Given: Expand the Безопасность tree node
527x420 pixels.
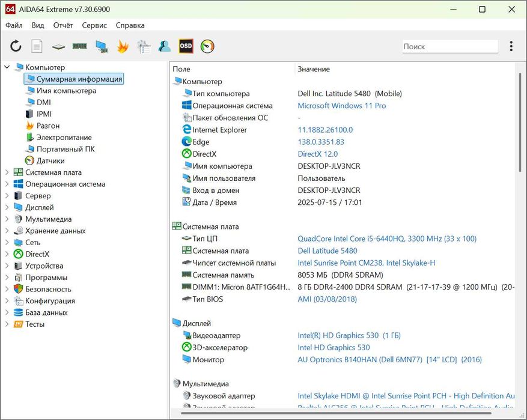Looking at the screenshot, I should pos(7,289).
